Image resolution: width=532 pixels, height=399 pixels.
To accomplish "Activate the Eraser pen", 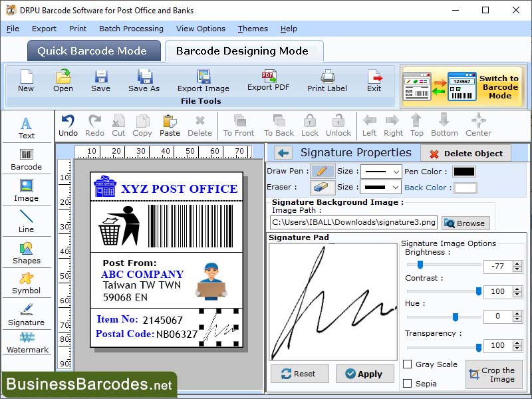I will (x=322, y=187).
